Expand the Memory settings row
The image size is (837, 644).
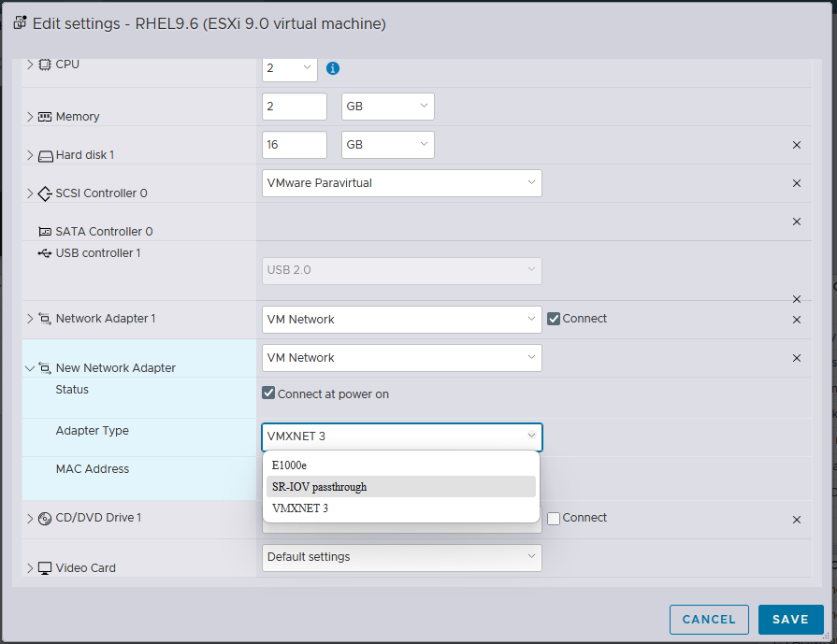[30, 117]
